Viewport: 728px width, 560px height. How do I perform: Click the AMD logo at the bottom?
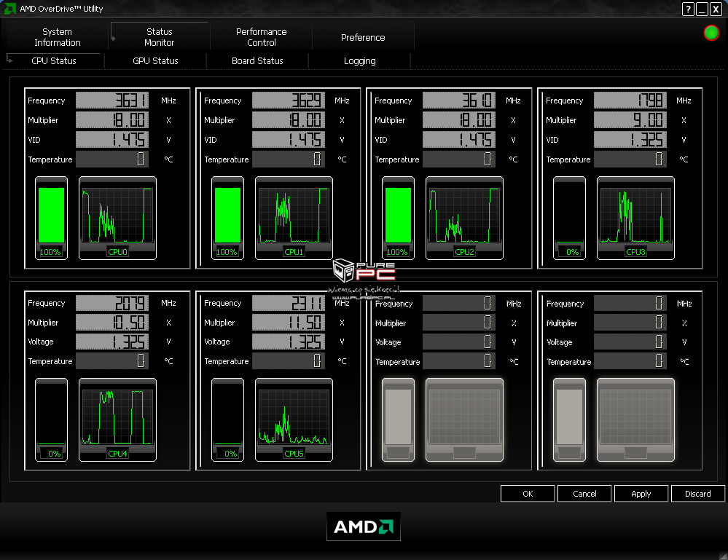pyautogui.click(x=364, y=527)
